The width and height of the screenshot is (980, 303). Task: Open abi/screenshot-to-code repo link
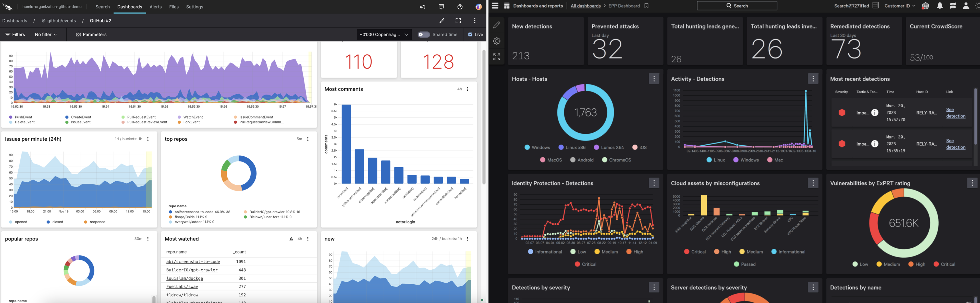(x=193, y=262)
